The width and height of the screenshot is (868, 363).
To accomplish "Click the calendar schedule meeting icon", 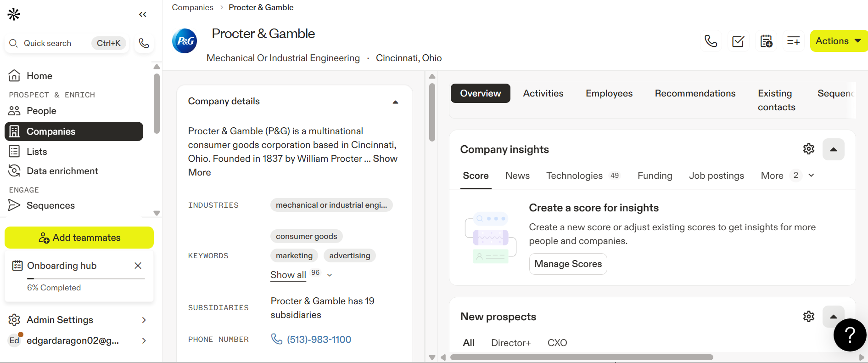I will pyautogui.click(x=766, y=41).
